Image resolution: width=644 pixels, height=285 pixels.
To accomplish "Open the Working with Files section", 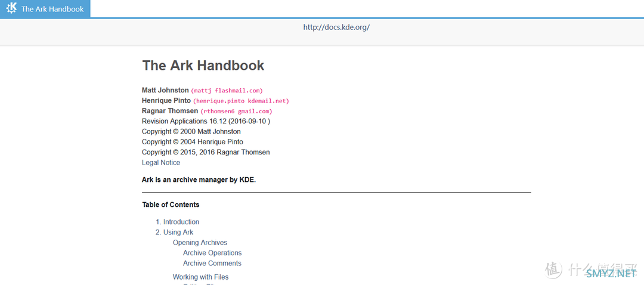I will coord(201,277).
